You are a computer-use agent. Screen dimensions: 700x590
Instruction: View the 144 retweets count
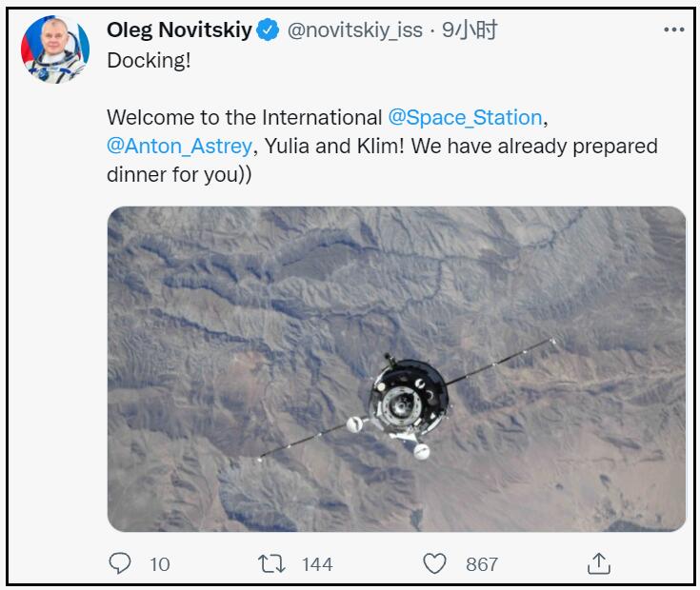317,564
